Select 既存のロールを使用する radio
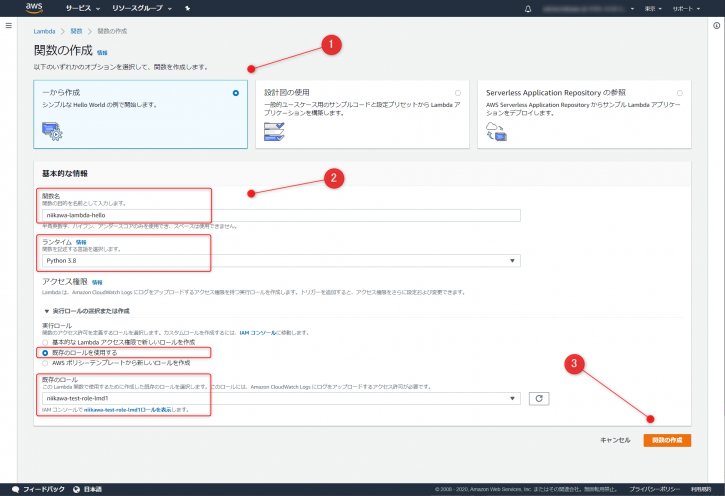The image size is (725, 496). [45, 353]
